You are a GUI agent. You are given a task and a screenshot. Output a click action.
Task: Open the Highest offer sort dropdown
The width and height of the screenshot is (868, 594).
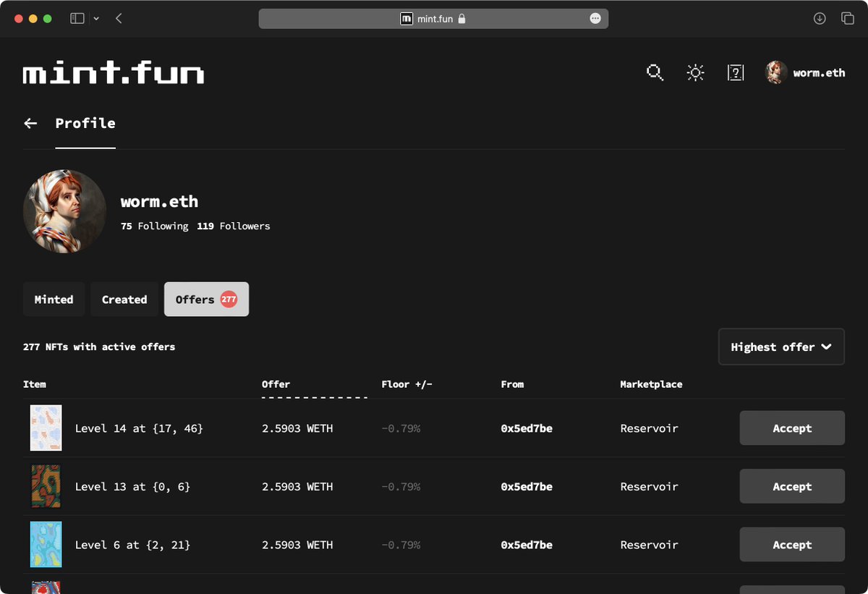781,347
